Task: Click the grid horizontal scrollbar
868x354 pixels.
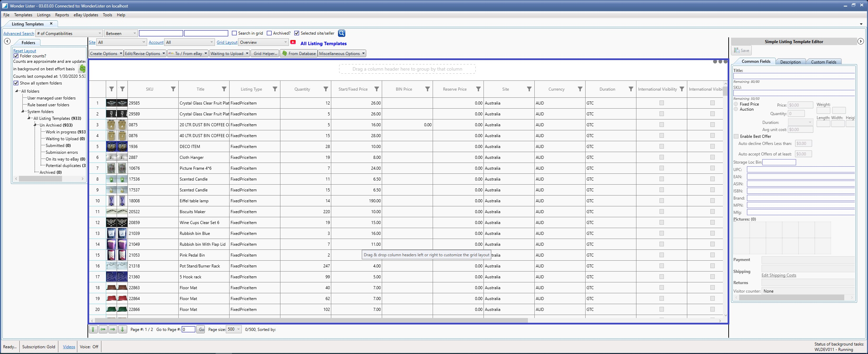Action: 311,320
